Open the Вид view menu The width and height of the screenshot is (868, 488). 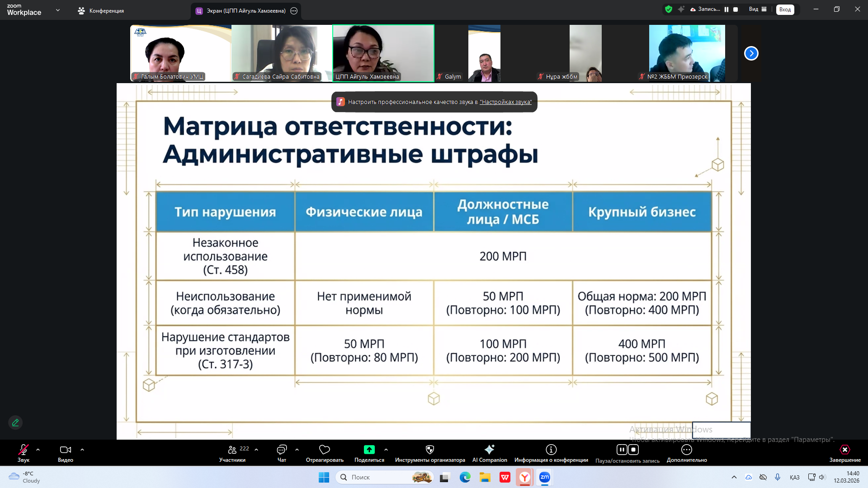[x=757, y=9]
